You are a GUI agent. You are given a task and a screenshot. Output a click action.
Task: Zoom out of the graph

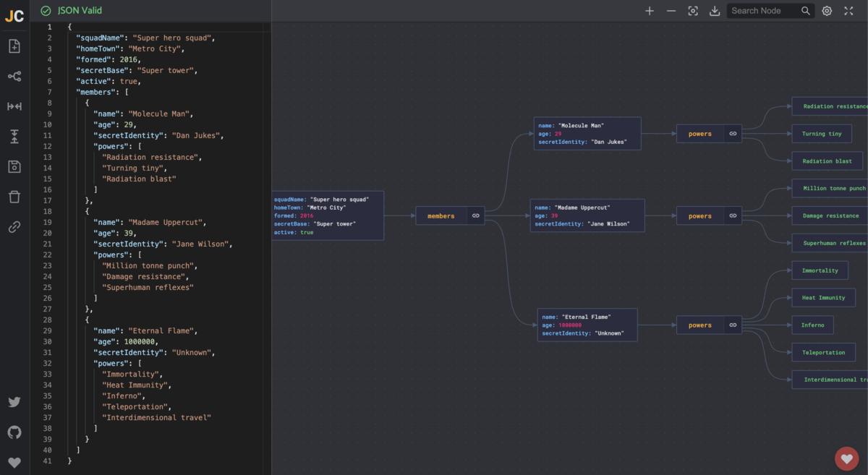click(x=671, y=11)
